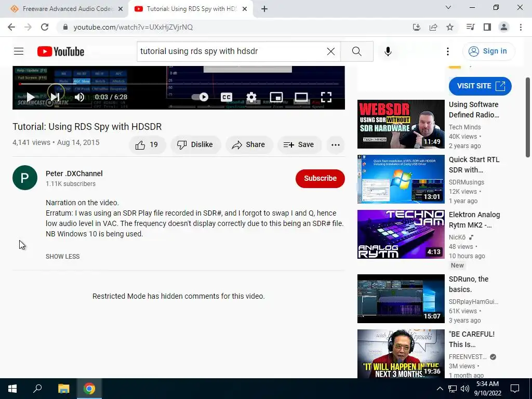Viewport: 532px width, 399px height.
Task: Open the Windows notification center
Action: (x=515, y=389)
